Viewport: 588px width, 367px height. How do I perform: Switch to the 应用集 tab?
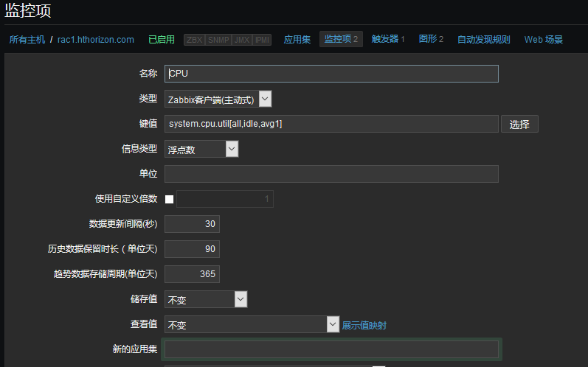click(297, 40)
